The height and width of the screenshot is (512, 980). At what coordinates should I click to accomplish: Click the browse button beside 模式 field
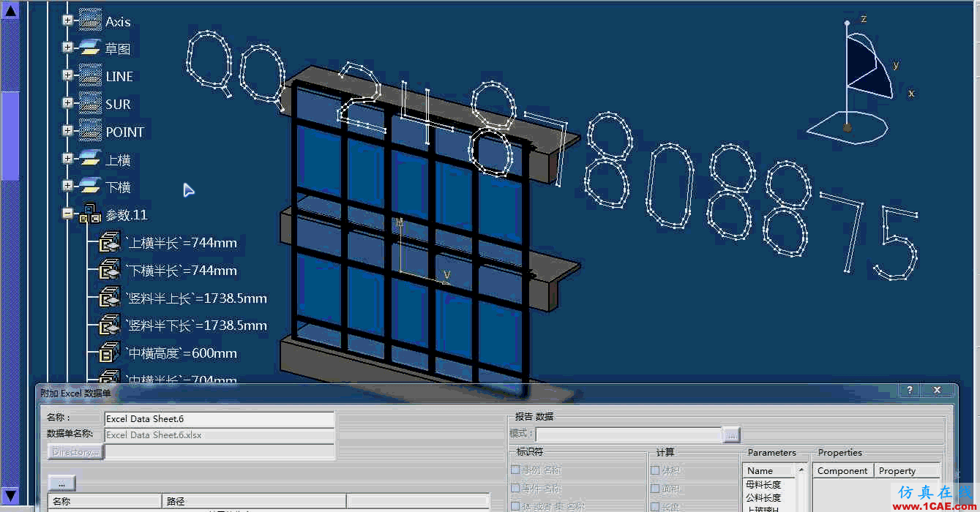click(731, 434)
